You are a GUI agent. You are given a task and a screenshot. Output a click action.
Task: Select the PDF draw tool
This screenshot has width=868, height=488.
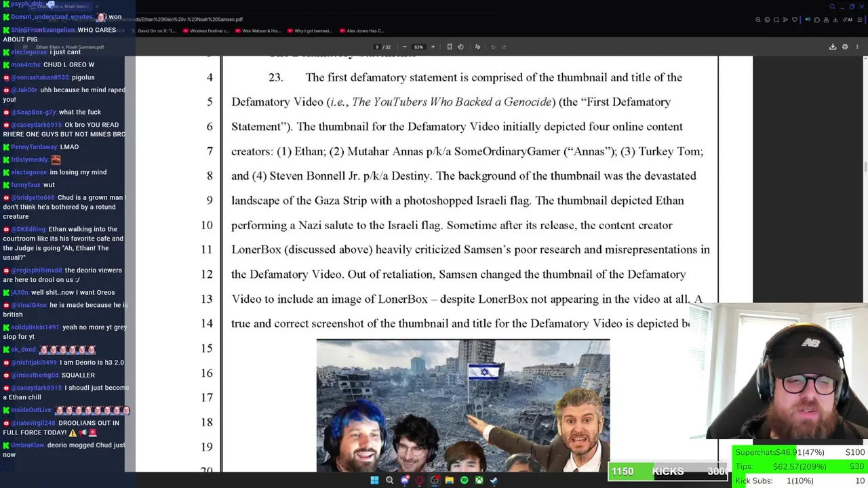(477, 47)
